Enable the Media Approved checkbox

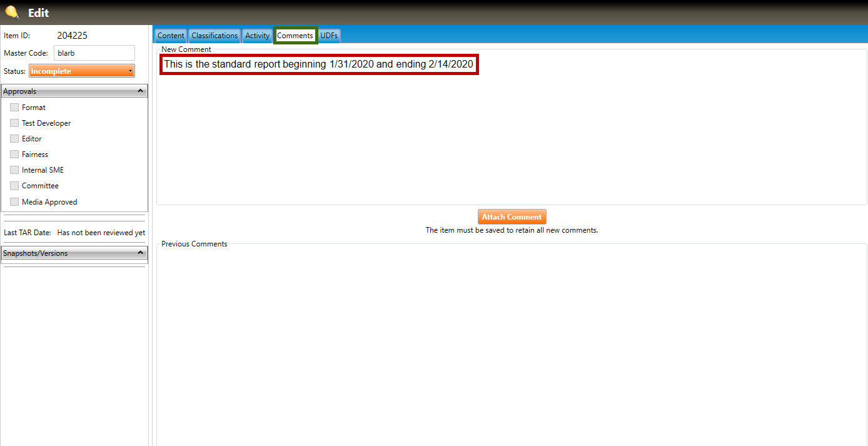click(14, 202)
